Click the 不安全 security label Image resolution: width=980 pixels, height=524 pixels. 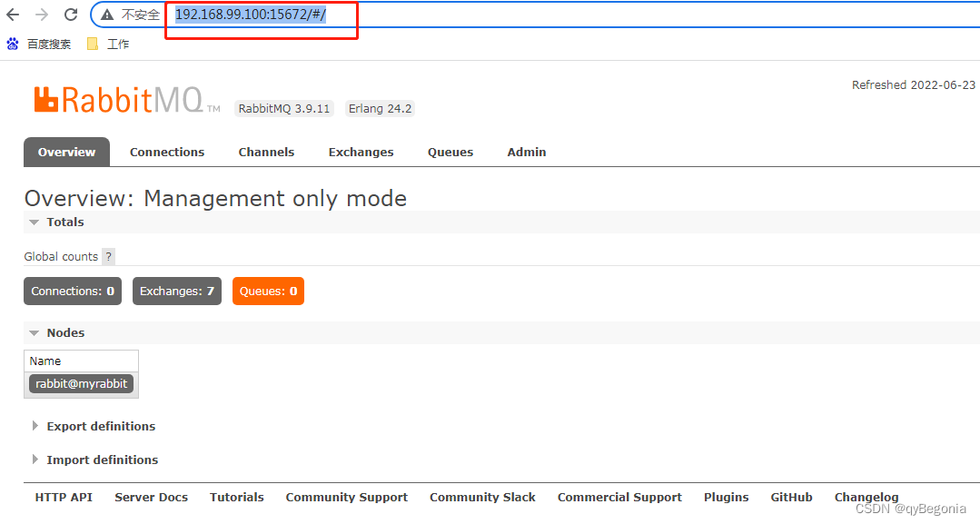coord(140,15)
